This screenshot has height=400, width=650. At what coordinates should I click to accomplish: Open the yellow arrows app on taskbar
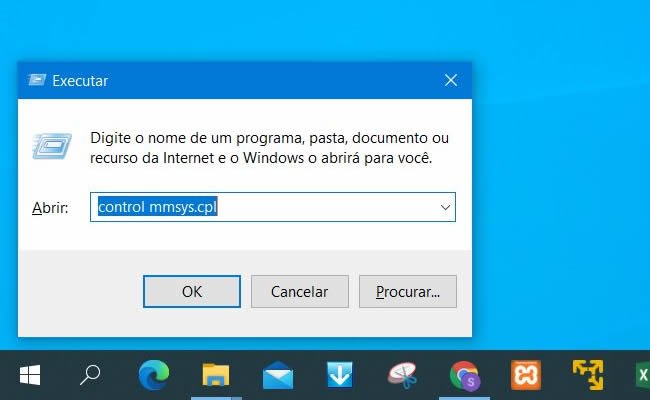pos(588,375)
